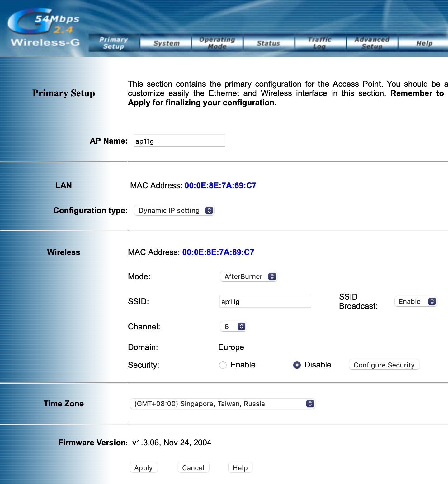Click the Cancel button

(x=193, y=468)
